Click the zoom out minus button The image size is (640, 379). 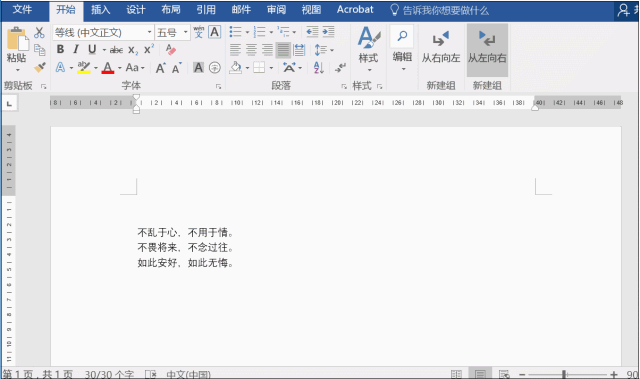pos(522,374)
